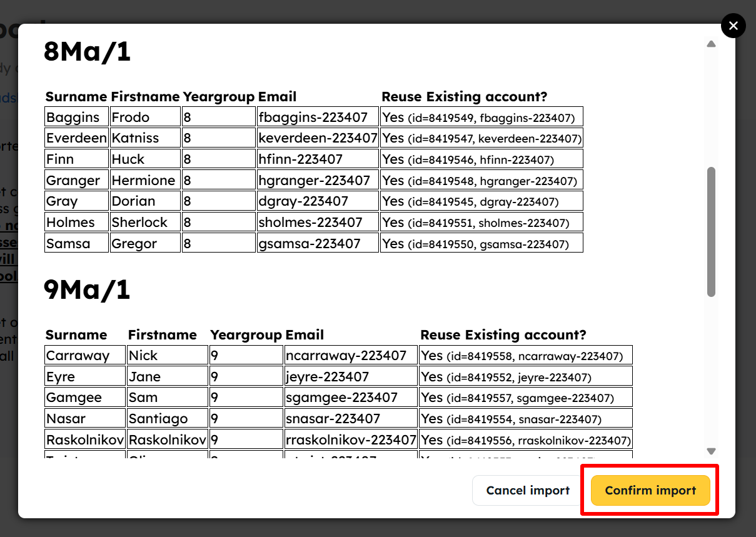Viewport: 756px width, 537px height.
Task: Click the reuse cell with id=8419558
Action: click(526, 355)
